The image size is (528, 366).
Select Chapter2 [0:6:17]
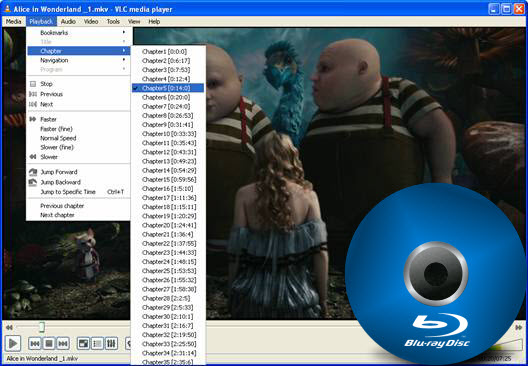click(x=168, y=61)
